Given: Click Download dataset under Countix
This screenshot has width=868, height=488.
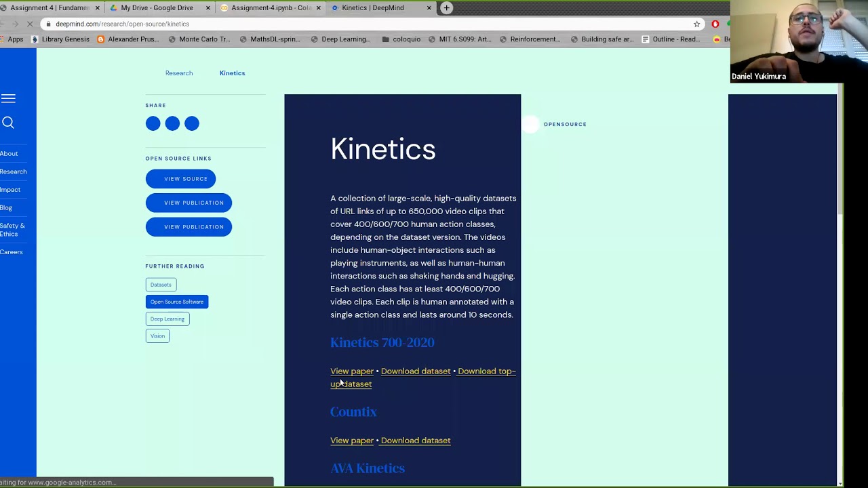Looking at the screenshot, I should point(416,441).
